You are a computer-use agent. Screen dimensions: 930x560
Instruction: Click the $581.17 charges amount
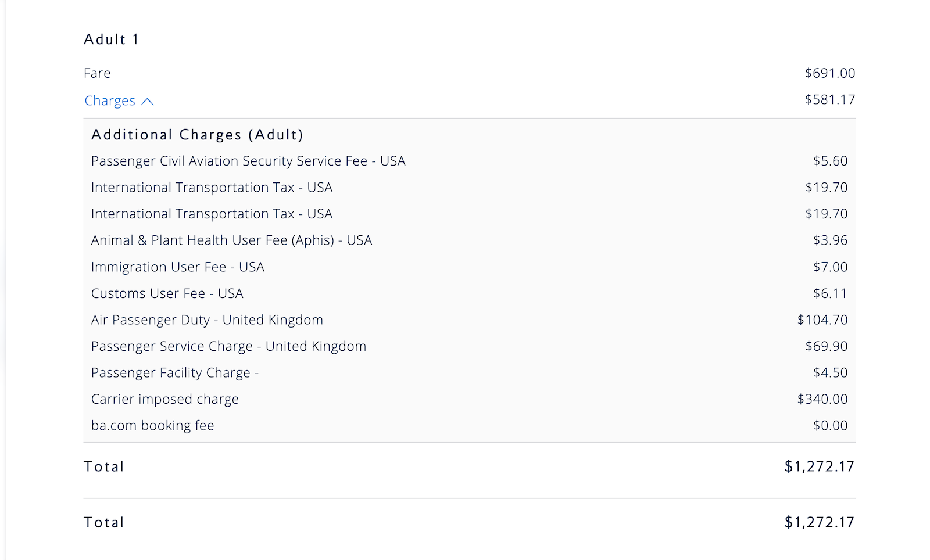(x=829, y=100)
